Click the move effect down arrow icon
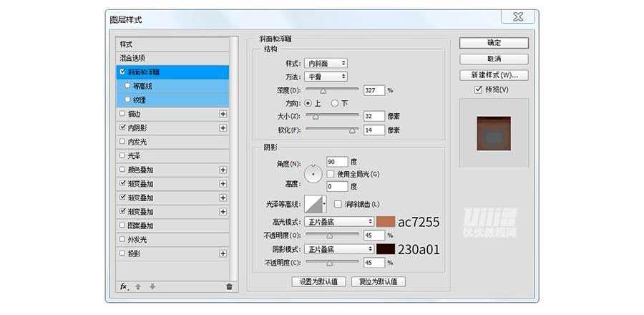Viewport: 644px width, 315px height. (152, 286)
